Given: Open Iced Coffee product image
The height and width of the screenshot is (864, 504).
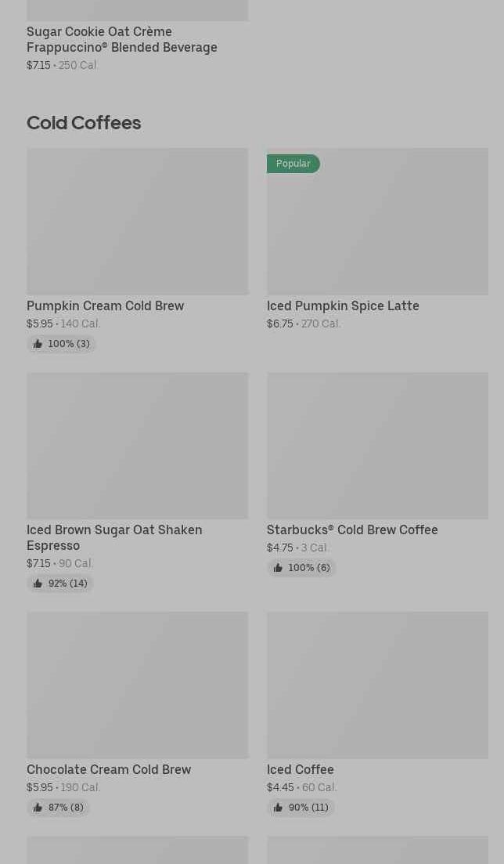Looking at the screenshot, I should click(377, 685).
